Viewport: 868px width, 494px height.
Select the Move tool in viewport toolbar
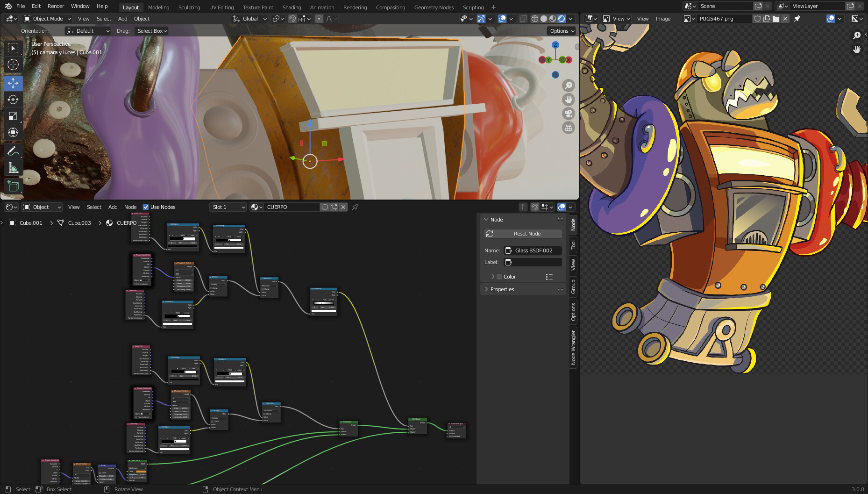pyautogui.click(x=13, y=83)
